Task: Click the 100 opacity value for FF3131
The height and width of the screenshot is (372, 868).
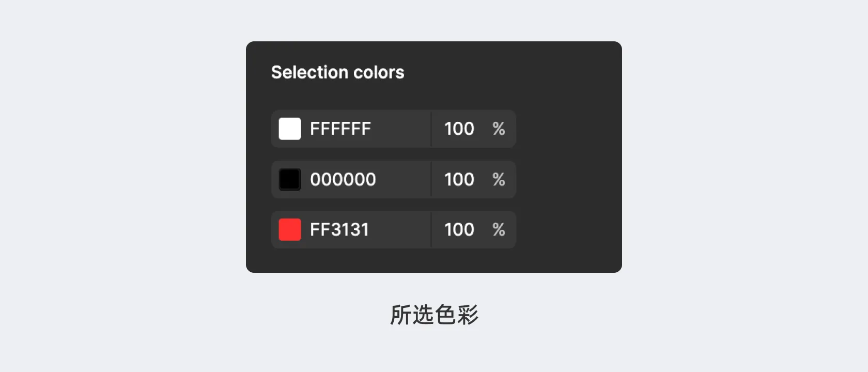Action: (459, 229)
